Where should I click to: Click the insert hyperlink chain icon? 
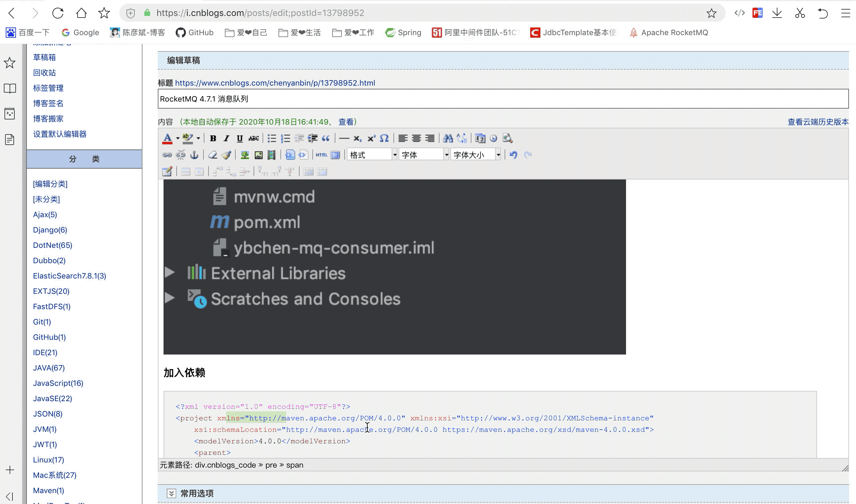[x=167, y=155]
